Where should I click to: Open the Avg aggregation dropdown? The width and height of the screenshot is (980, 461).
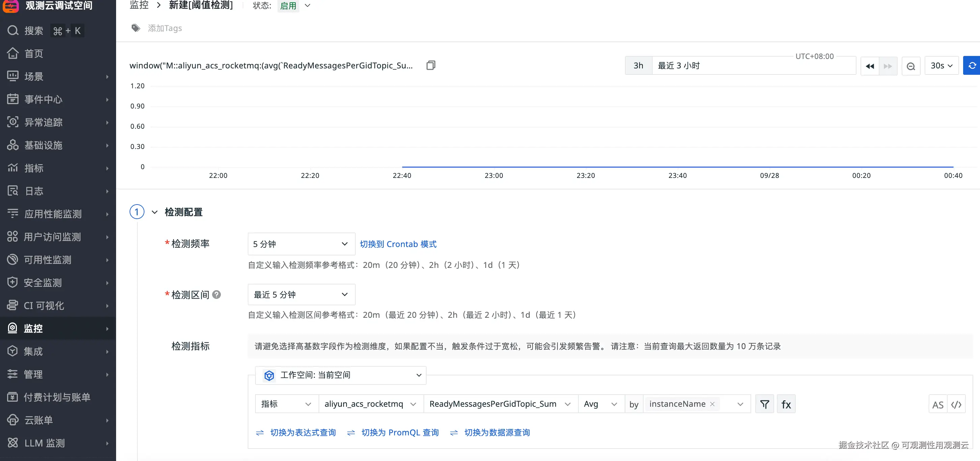click(x=601, y=404)
